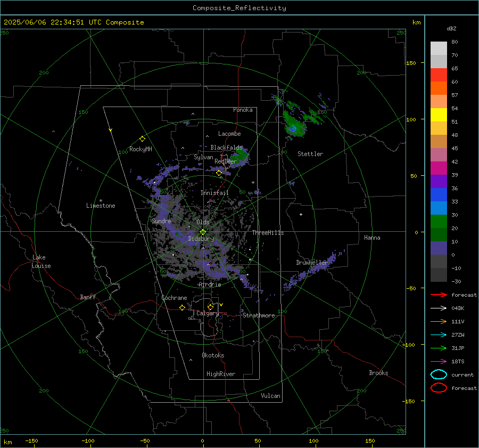Click the -150 tick on the bottom km axis

coord(31,441)
